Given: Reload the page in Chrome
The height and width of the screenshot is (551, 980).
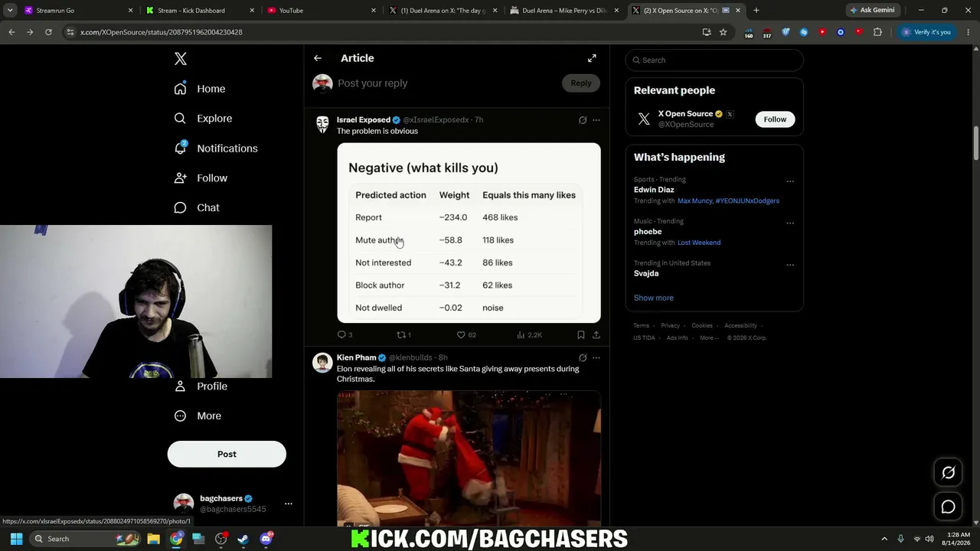Looking at the screenshot, I should click(x=48, y=32).
